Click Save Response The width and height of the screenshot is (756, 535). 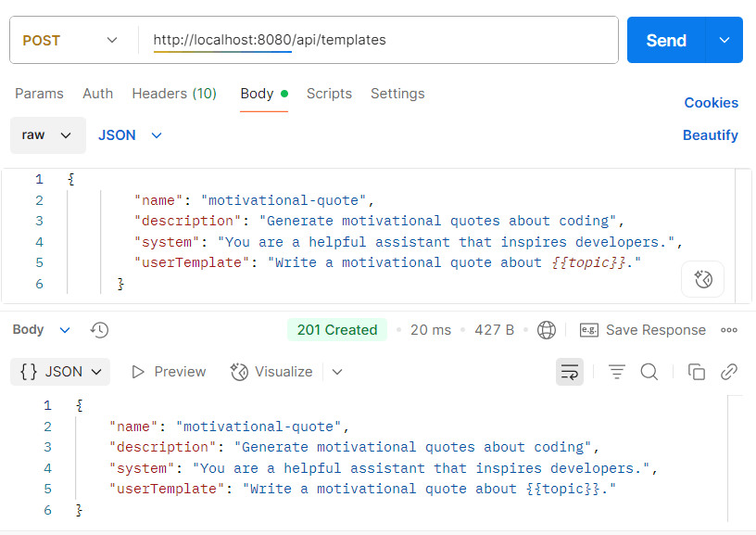[643, 330]
